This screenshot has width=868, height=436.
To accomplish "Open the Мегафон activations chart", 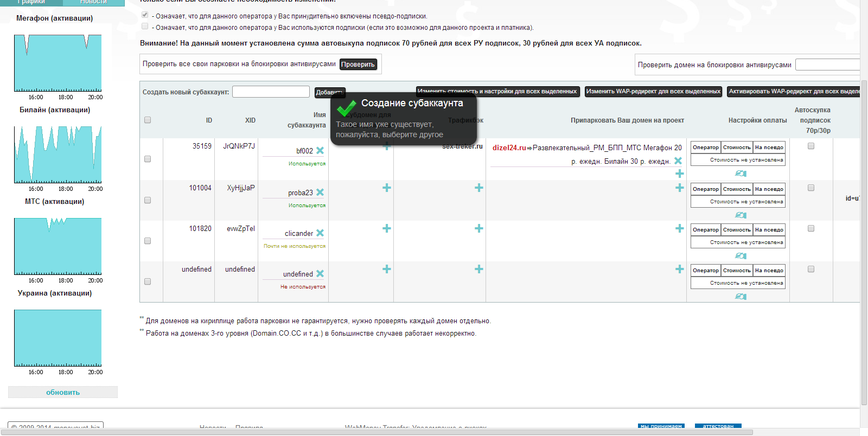I will [58, 63].
